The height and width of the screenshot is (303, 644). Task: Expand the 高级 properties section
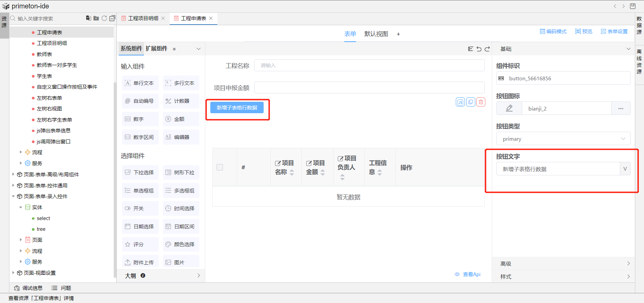pyautogui.click(x=563, y=264)
